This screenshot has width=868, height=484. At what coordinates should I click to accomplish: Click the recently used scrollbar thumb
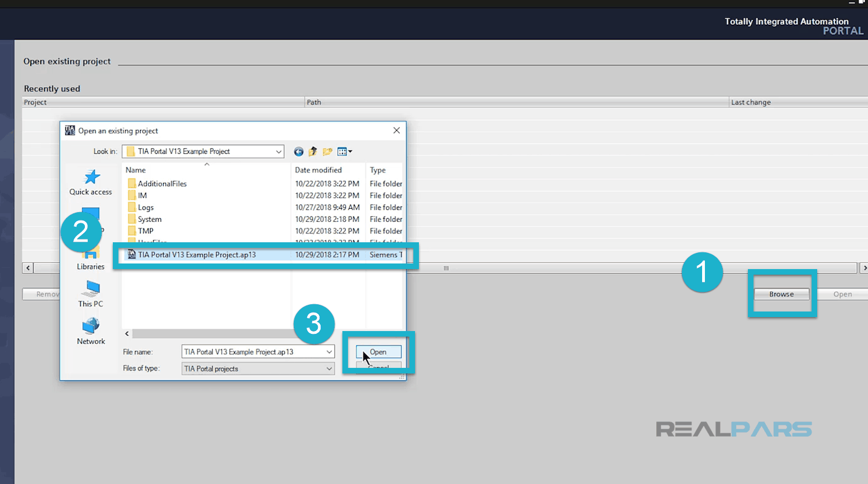tap(446, 268)
